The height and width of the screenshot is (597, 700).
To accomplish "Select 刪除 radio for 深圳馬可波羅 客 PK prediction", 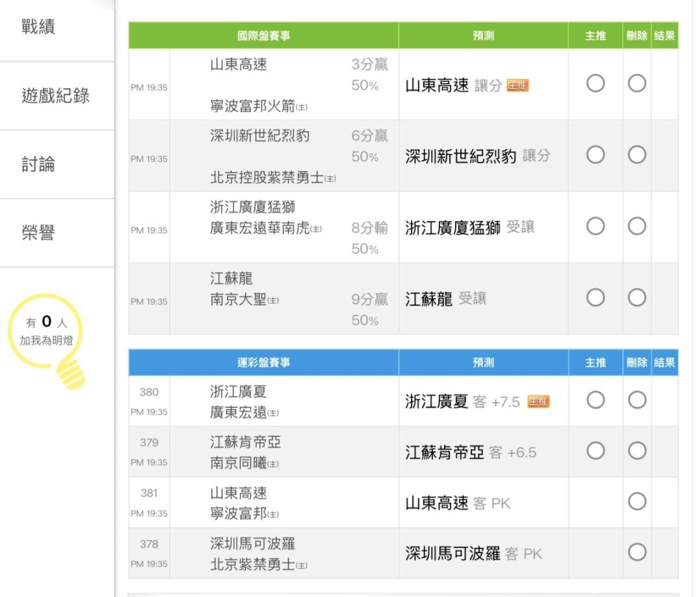I will point(637,553).
